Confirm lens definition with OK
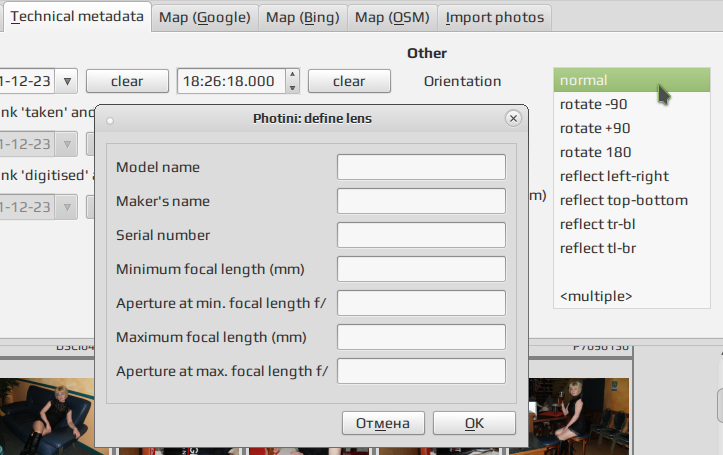This screenshot has height=455, width=723. 474,423
